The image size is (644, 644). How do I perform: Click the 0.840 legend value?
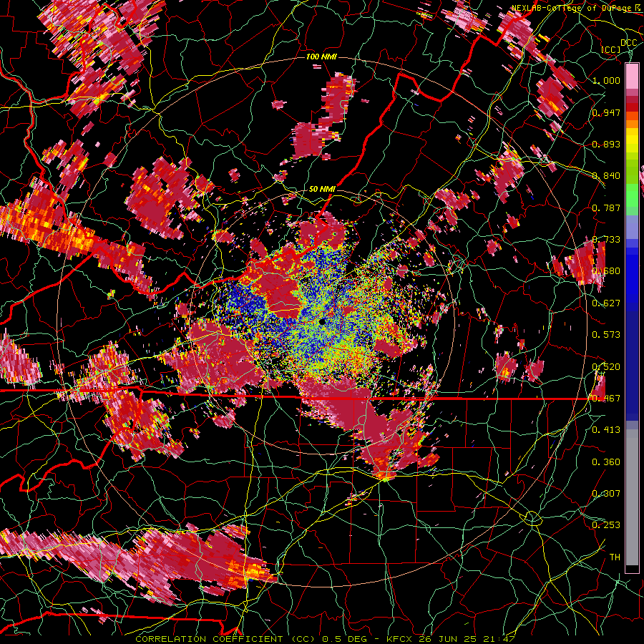[x=606, y=176]
